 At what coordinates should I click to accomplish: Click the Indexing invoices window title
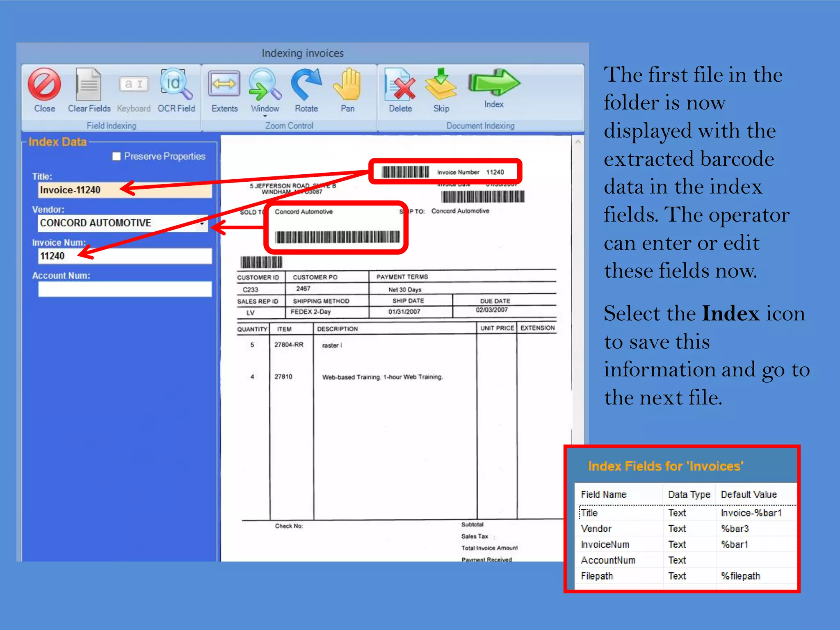click(x=303, y=53)
